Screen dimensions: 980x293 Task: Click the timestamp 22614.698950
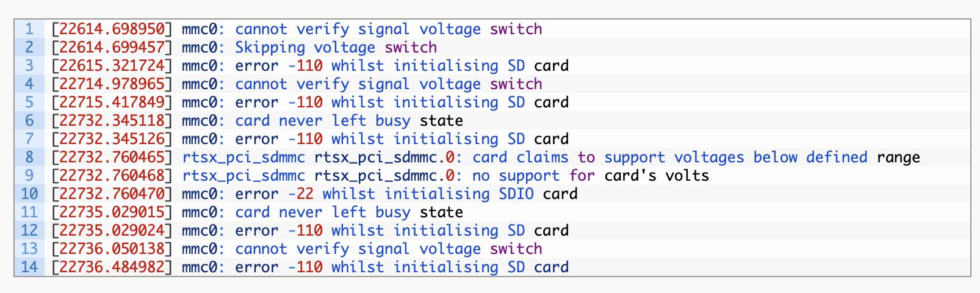click(x=112, y=29)
